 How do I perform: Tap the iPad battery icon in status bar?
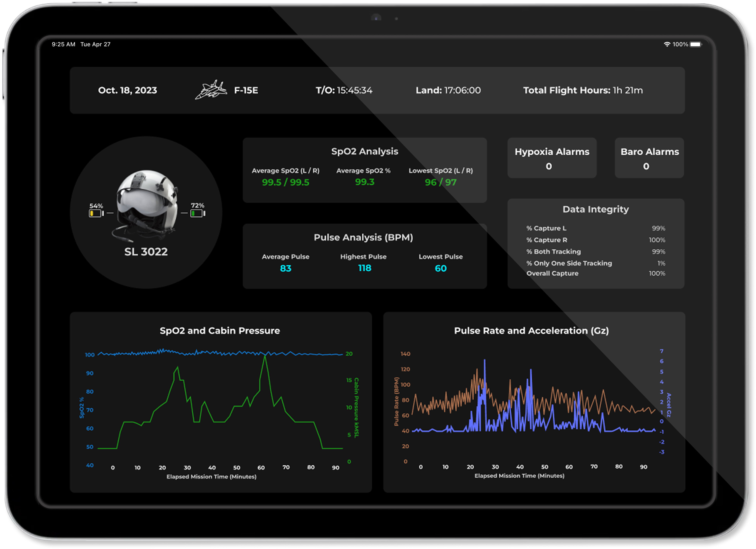[696, 44]
